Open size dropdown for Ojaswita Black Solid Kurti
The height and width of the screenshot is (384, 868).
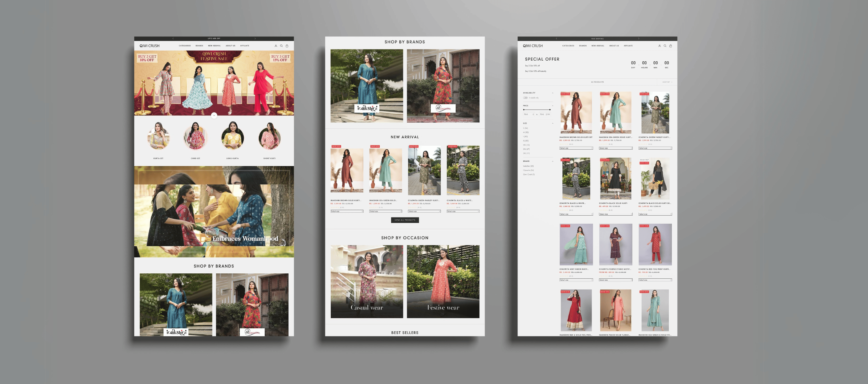click(616, 214)
